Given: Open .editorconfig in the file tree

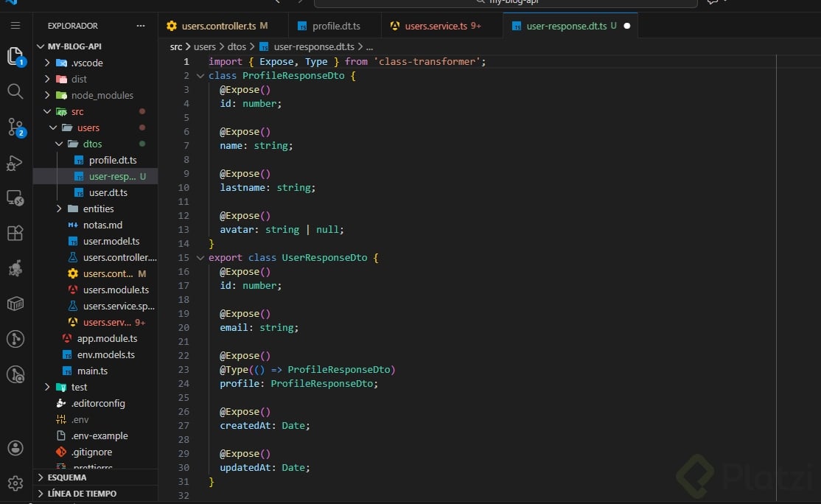Looking at the screenshot, I should 95,404.
